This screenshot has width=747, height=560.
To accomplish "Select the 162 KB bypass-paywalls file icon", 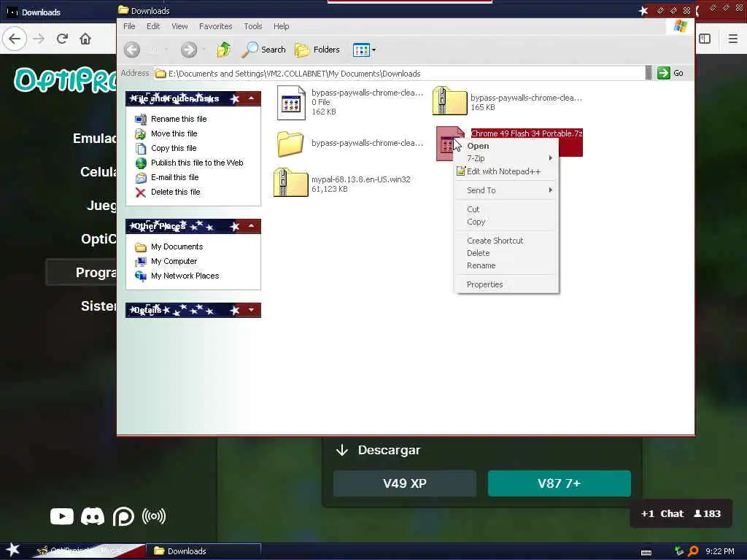I will click(291, 102).
